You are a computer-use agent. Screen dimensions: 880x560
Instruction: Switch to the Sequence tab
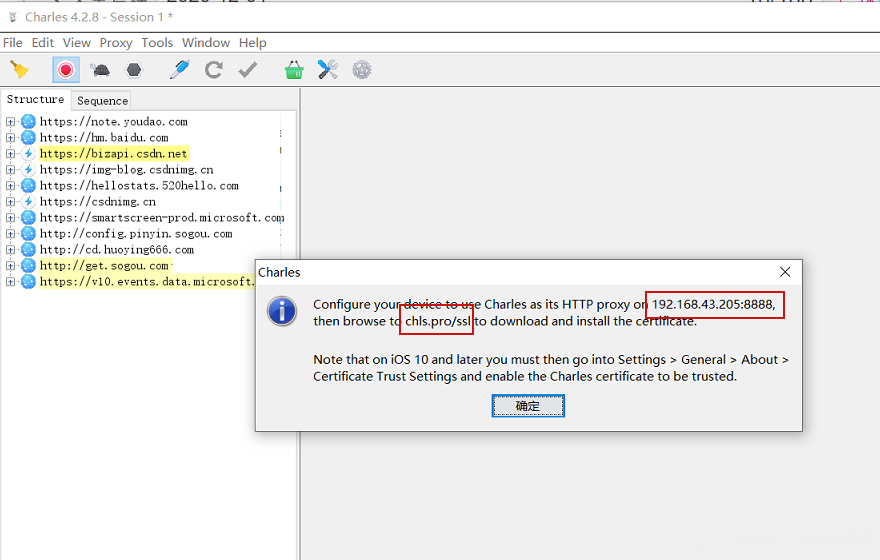click(x=103, y=100)
